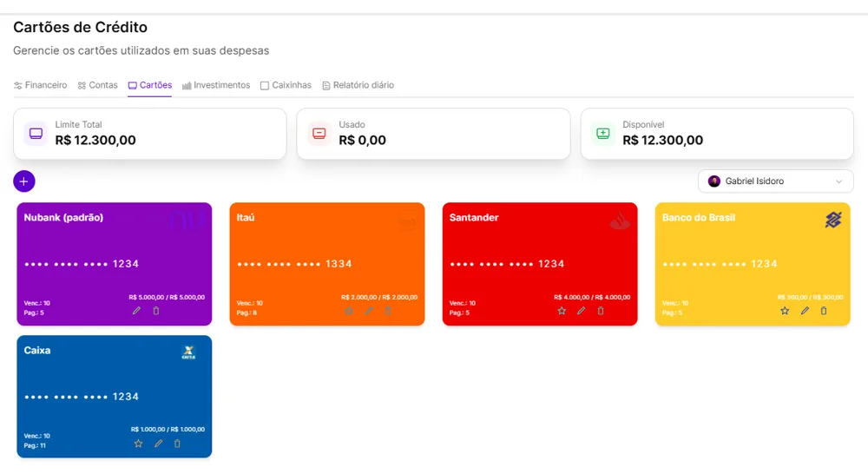The height and width of the screenshot is (474, 868).
Task: Edit the Nubank card with pencil icon
Action: point(137,311)
